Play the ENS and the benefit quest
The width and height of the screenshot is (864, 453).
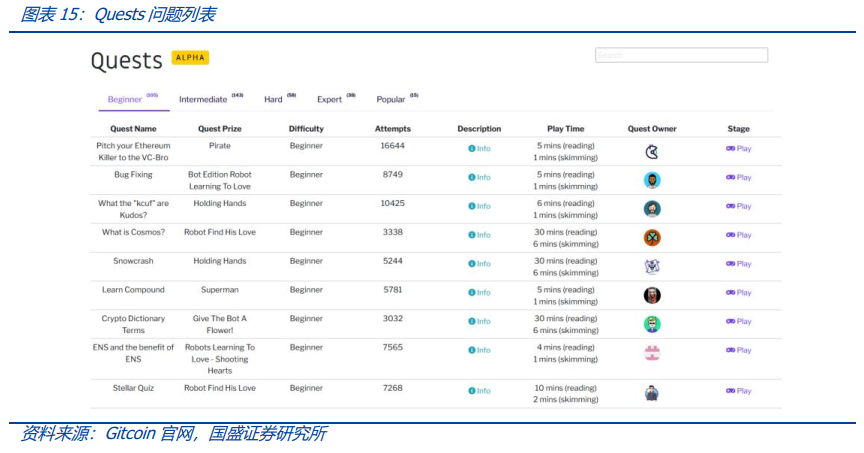pyautogui.click(x=738, y=350)
